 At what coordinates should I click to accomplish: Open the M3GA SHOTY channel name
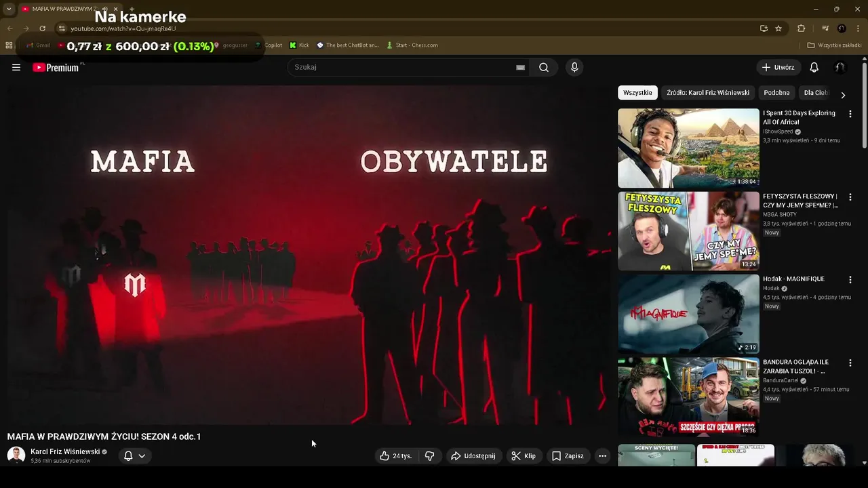point(780,214)
